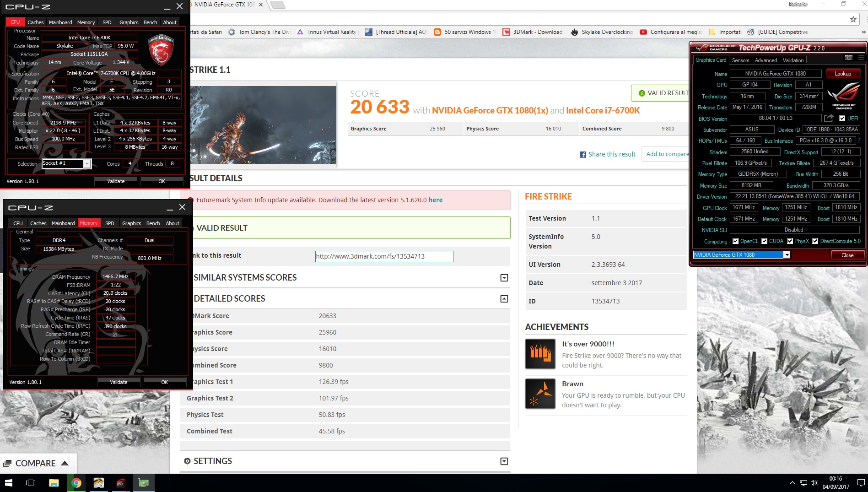Click the Lookup button in GPU-Z
The width and height of the screenshot is (868, 492).
[843, 74]
